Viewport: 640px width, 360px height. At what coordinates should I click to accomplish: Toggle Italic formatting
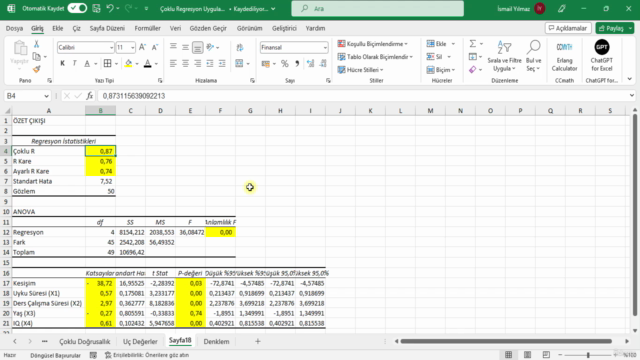(x=74, y=63)
